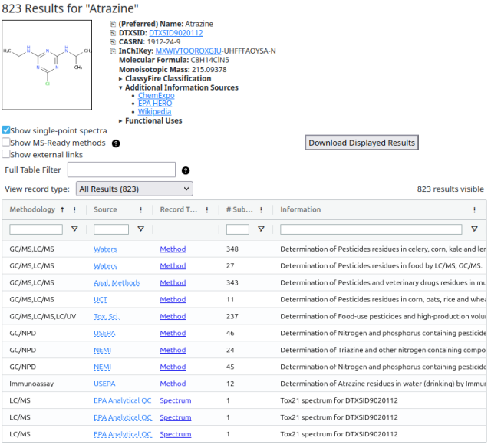Click the Full Table Filter text field
The image size is (491, 448).
click(x=121, y=170)
